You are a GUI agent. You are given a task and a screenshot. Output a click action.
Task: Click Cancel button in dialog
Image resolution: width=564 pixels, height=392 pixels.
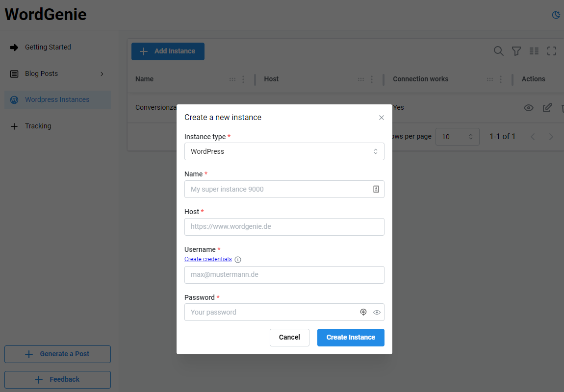pos(289,338)
